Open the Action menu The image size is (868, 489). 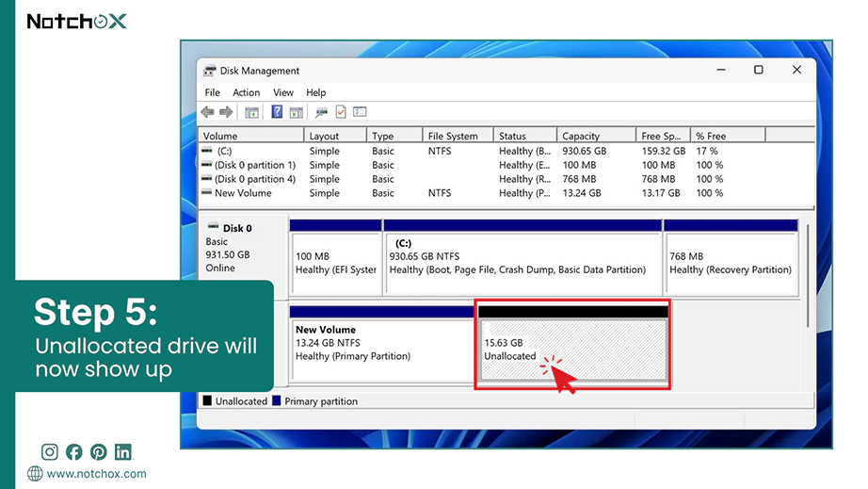tap(247, 92)
